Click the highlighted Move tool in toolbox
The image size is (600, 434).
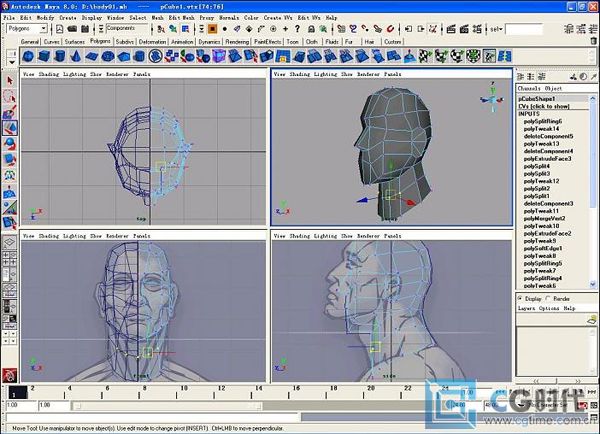[x=10, y=128]
